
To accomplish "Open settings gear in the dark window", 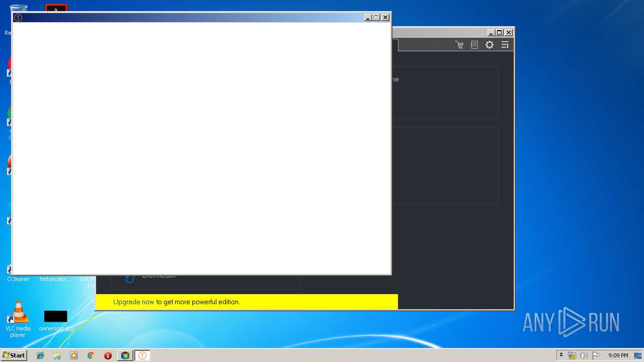I will pos(490,45).
